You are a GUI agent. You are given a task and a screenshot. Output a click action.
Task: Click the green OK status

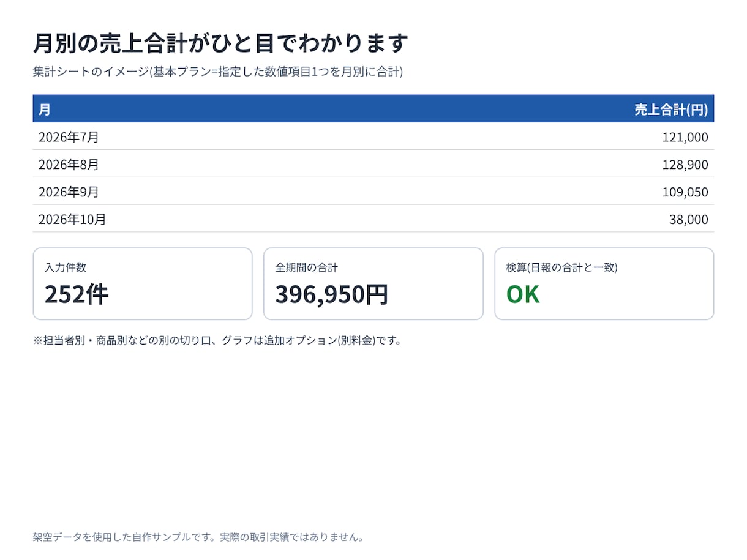[523, 294]
